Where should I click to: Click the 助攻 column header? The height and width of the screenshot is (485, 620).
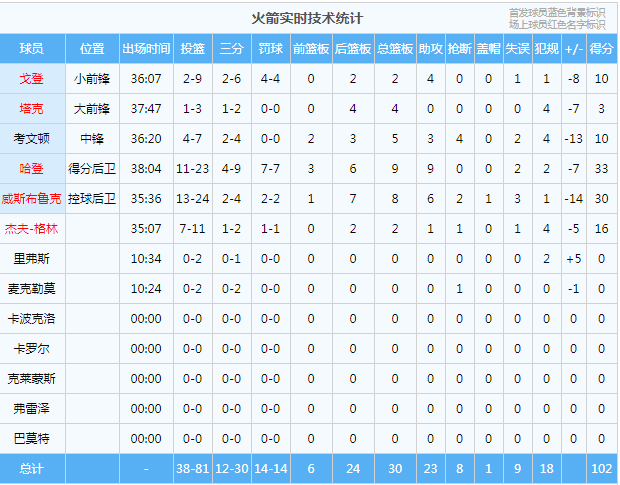pos(431,49)
